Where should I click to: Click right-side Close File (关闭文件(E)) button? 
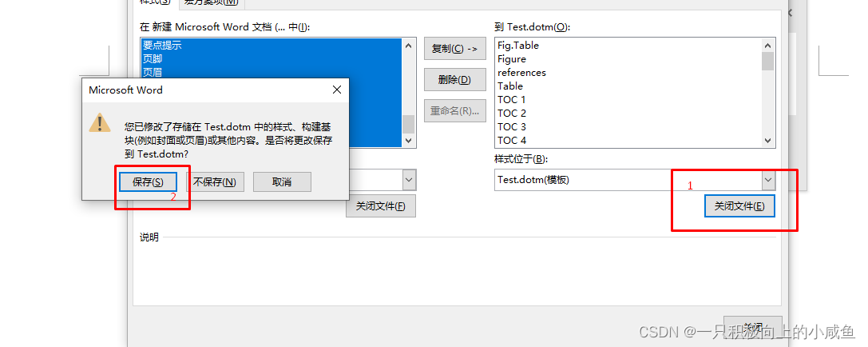click(739, 206)
